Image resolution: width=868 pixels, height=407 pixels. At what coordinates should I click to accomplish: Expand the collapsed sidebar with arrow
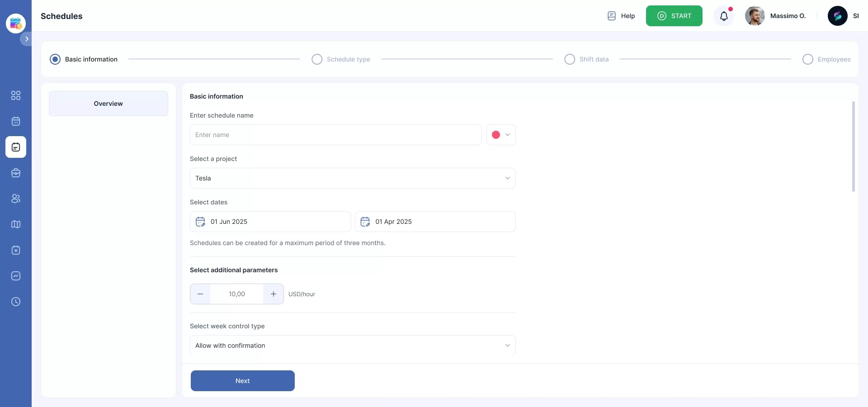[27, 39]
